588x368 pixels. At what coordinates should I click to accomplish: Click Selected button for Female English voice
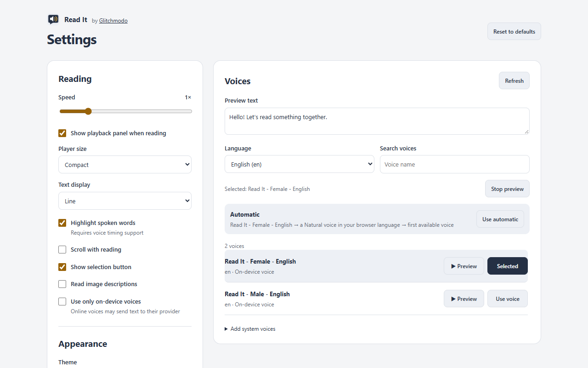click(x=508, y=266)
